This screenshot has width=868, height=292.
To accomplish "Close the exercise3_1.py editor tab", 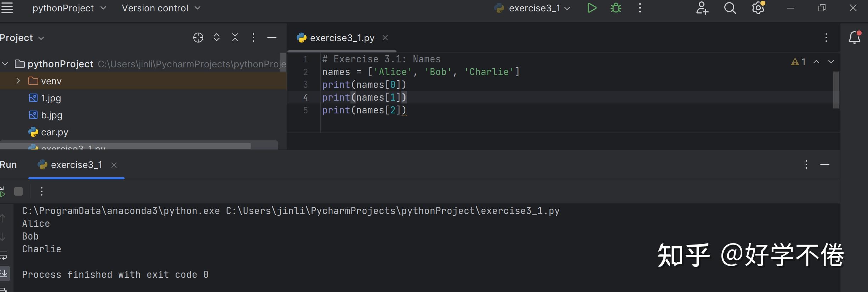I will tap(385, 38).
